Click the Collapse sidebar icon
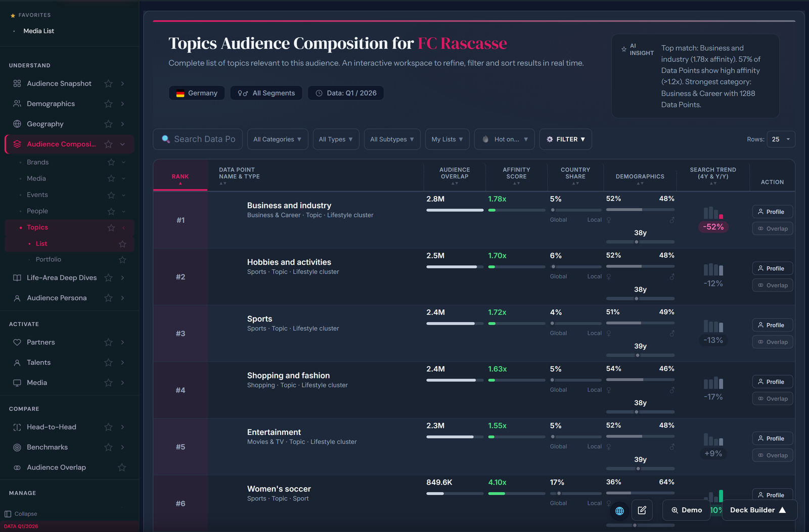809x532 pixels. pyautogui.click(x=8, y=514)
